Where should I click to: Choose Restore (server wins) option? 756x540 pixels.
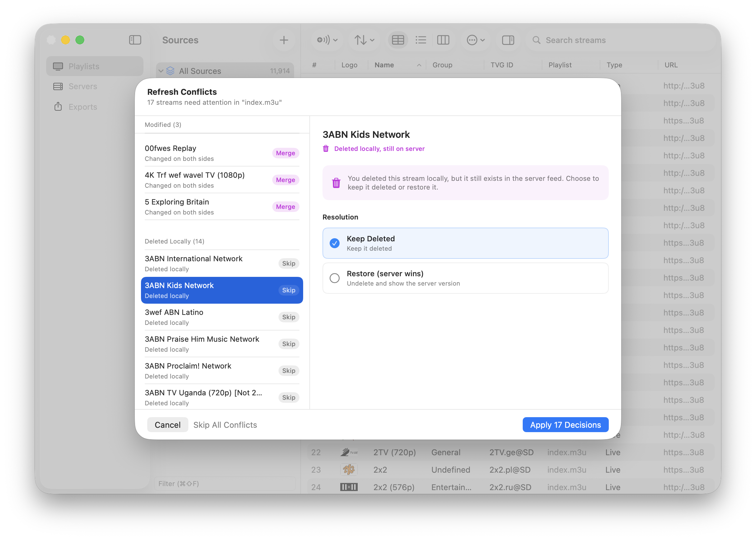[335, 278]
